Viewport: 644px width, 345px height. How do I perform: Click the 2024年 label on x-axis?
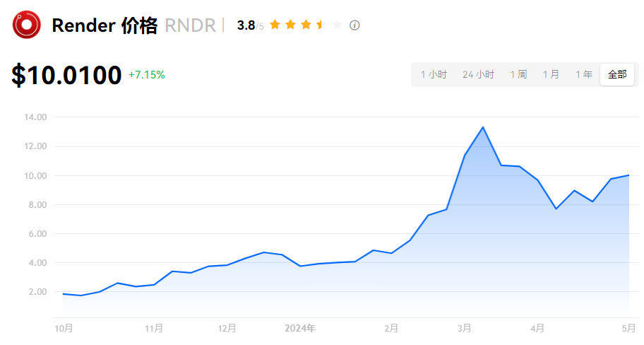[x=300, y=329]
